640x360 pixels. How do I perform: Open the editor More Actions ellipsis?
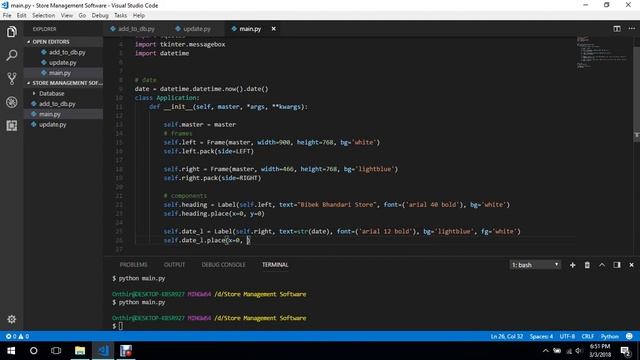(632, 29)
